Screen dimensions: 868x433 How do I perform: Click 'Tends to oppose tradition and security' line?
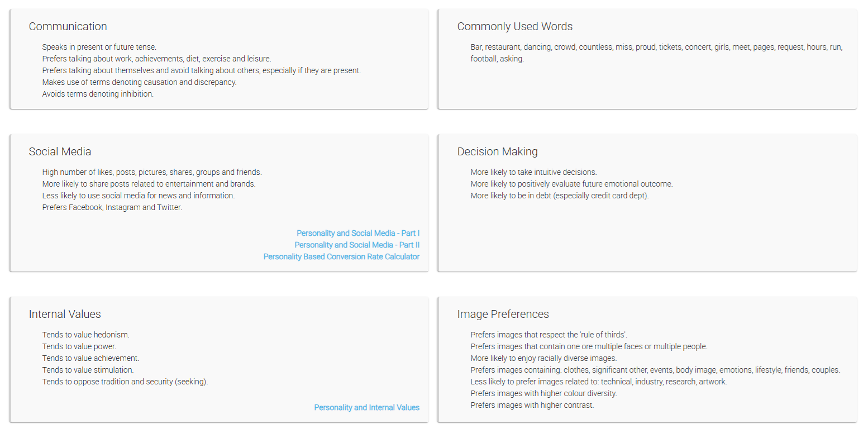point(125,382)
